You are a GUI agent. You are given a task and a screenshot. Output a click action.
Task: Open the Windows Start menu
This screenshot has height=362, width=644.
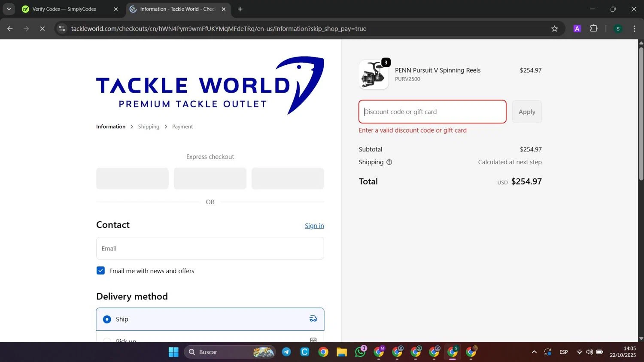(173, 352)
